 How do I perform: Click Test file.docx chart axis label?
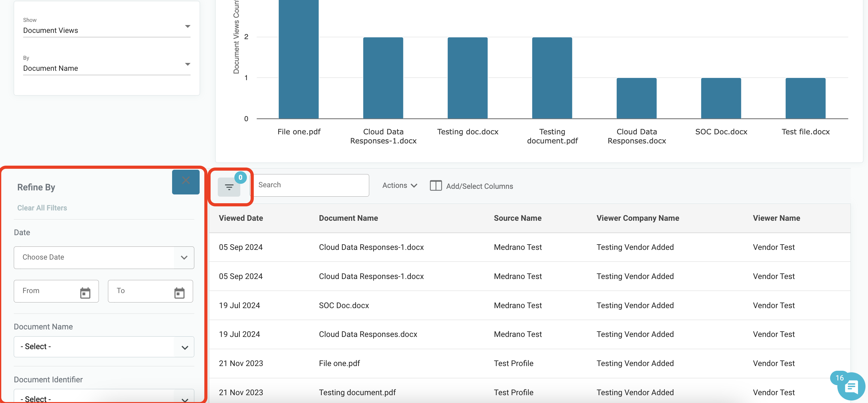tap(806, 132)
